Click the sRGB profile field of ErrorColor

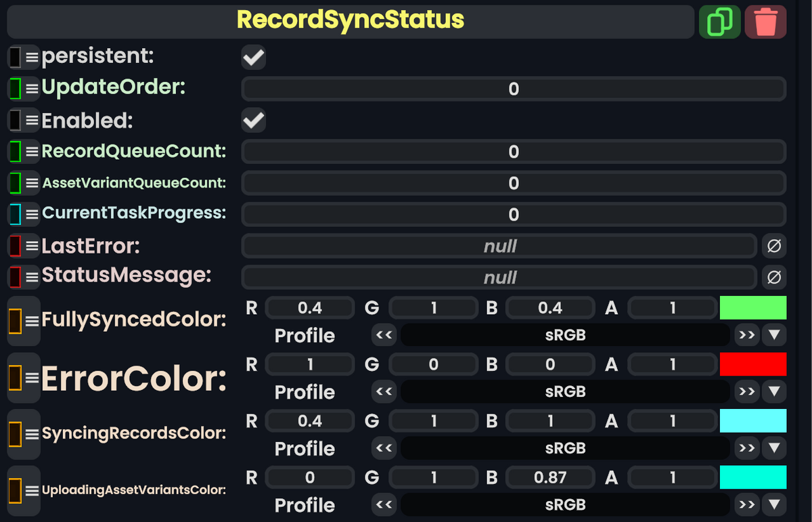(566, 391)
